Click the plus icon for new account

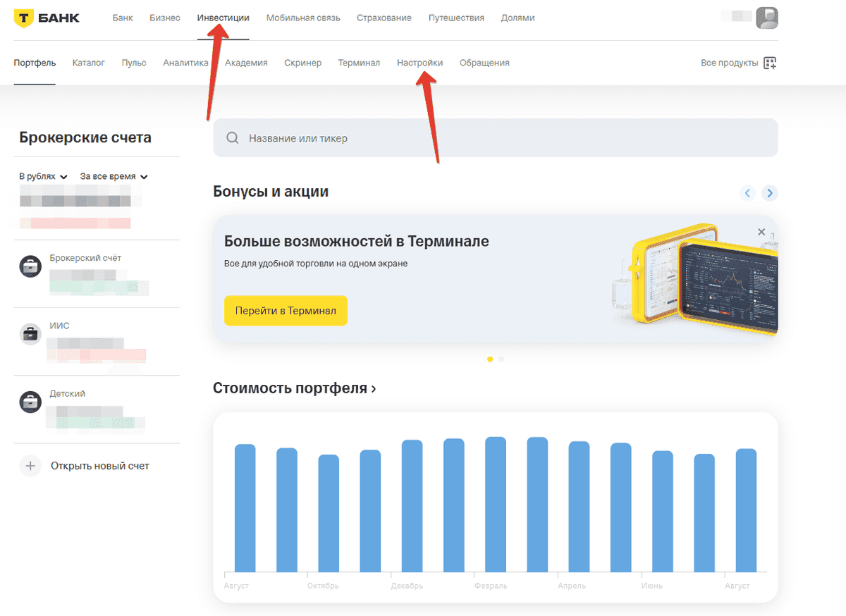click(x=30, y=466)
